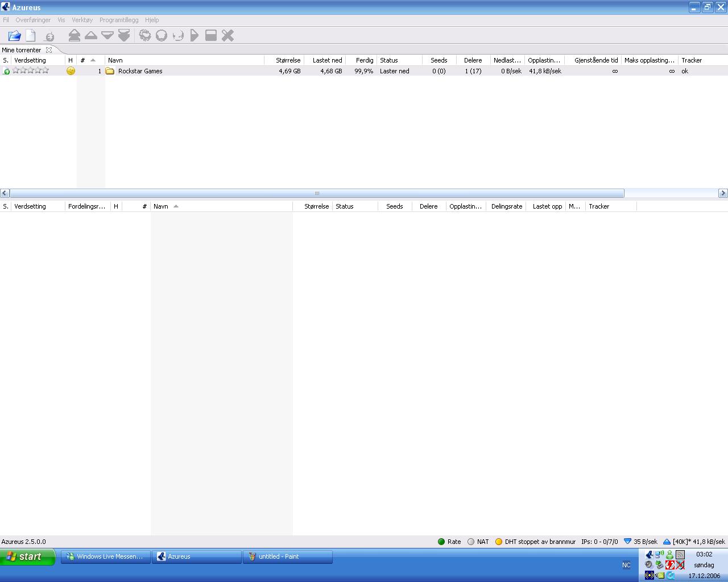Screen dimensions: 728x582
Task: Select the Mine torrenter tab
Action: (x=22, y=50)
